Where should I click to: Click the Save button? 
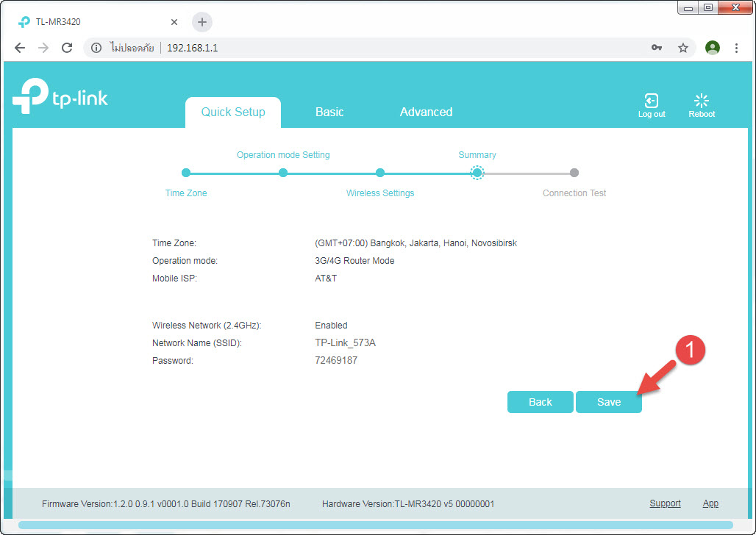608,402
